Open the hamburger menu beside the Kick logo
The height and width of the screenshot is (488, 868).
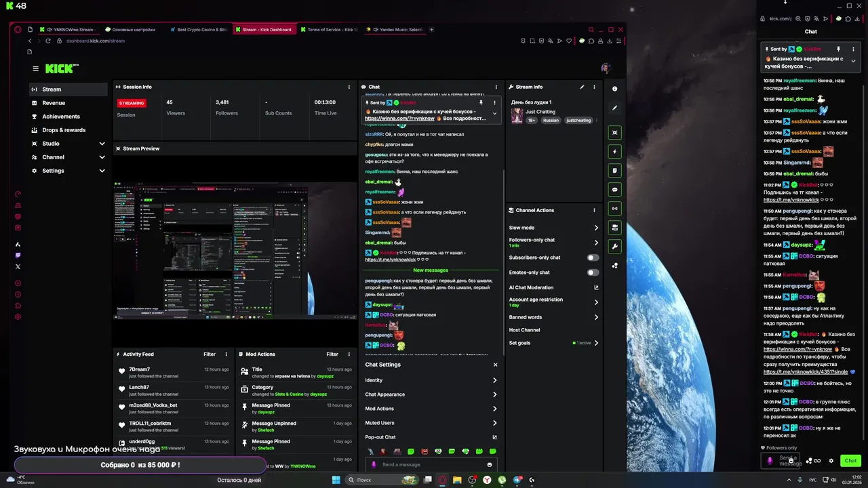[35, 68]
